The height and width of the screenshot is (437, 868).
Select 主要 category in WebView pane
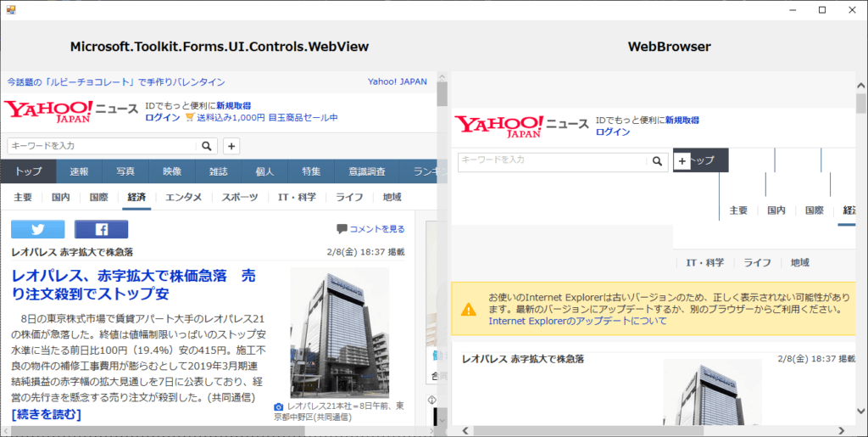(x=23, y=197)
